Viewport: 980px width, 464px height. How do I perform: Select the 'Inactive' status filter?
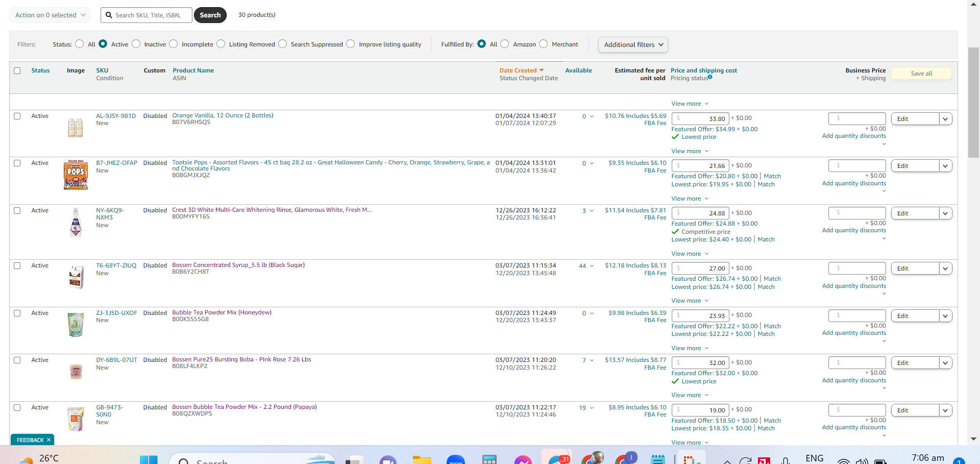pyautogui.click(x=136, y=44)
